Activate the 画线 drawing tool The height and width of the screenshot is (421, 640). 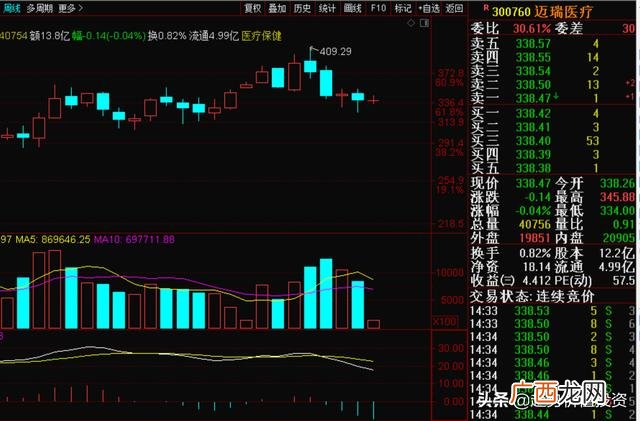click(x=353, y=8)
